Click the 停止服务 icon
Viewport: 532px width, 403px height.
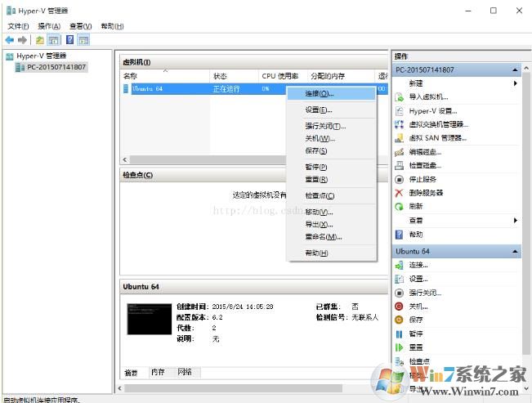[400, 179]
